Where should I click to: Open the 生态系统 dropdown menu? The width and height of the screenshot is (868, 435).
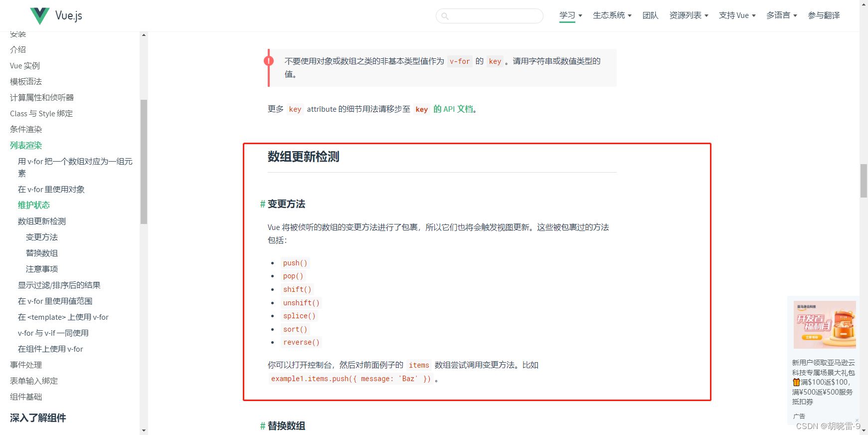click(x=612, y=15)
